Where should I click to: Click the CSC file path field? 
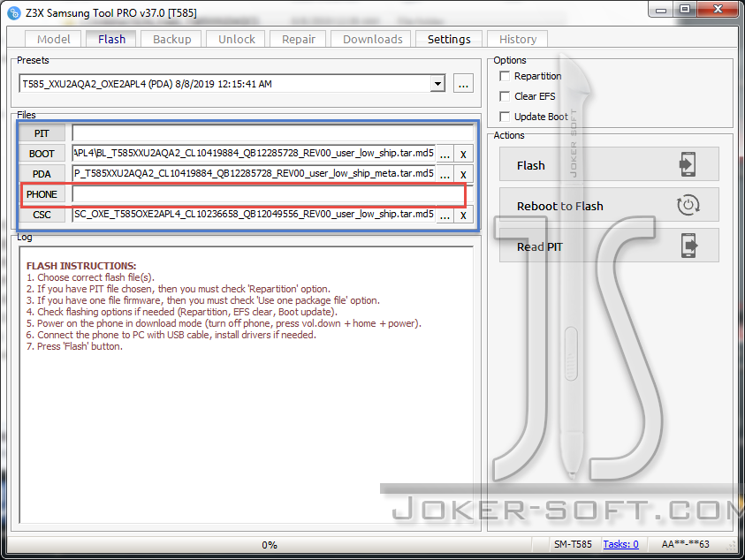click(x=254, y=215)
